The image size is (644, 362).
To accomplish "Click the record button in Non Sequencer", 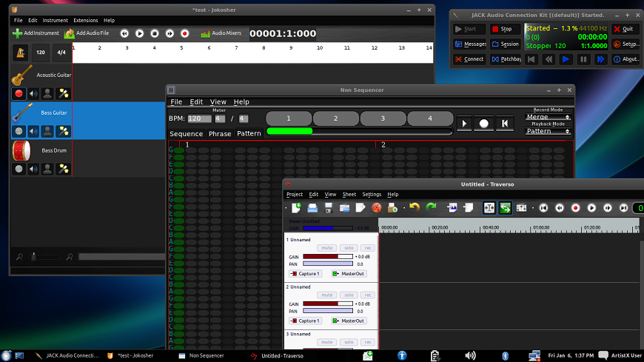I will (x=483, y=124).
